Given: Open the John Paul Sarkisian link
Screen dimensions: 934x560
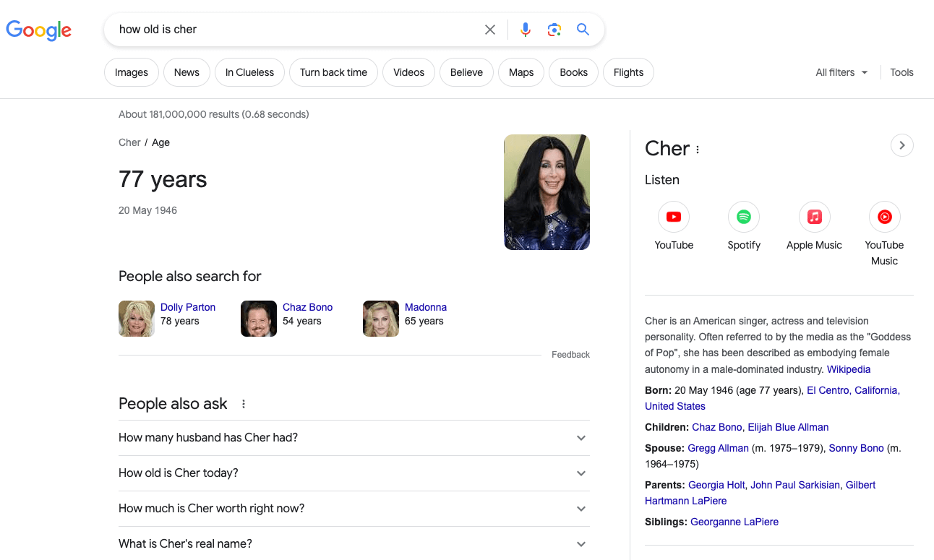Looking at the screenshot, I should (x=795, y=485).
